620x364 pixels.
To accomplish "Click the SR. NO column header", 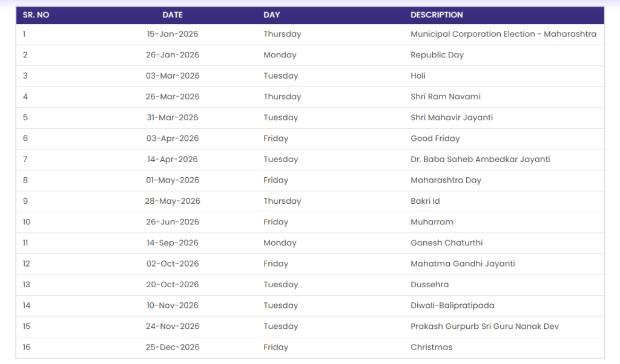I will click(x=36, y=15).
